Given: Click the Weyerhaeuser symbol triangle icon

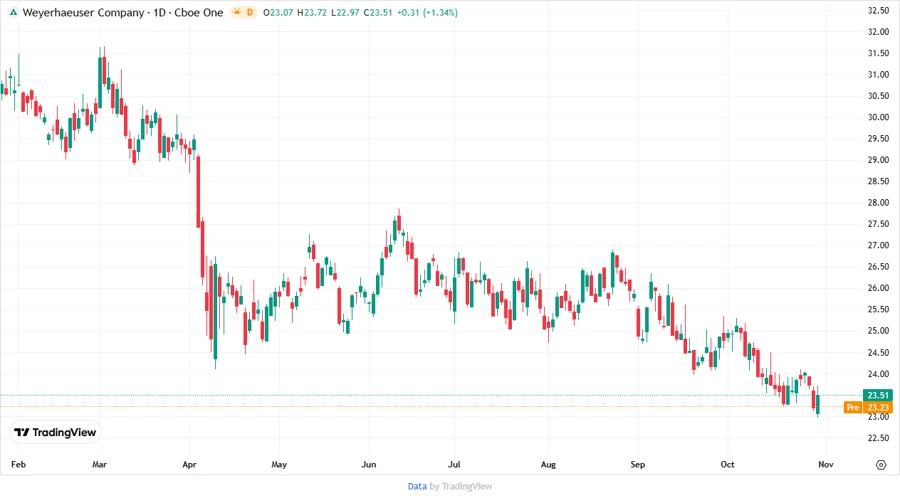Looking at the screenshot, I should pos(13,13).
